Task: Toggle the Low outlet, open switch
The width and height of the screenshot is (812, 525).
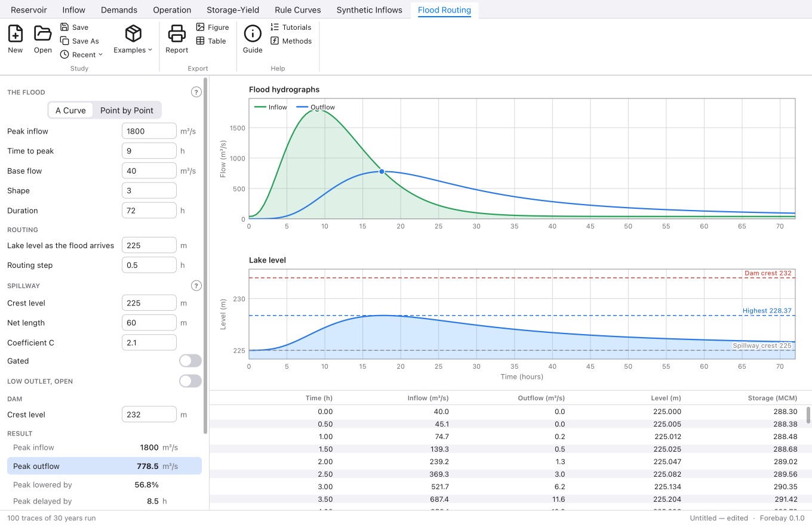Action: [x=190, y=381]
